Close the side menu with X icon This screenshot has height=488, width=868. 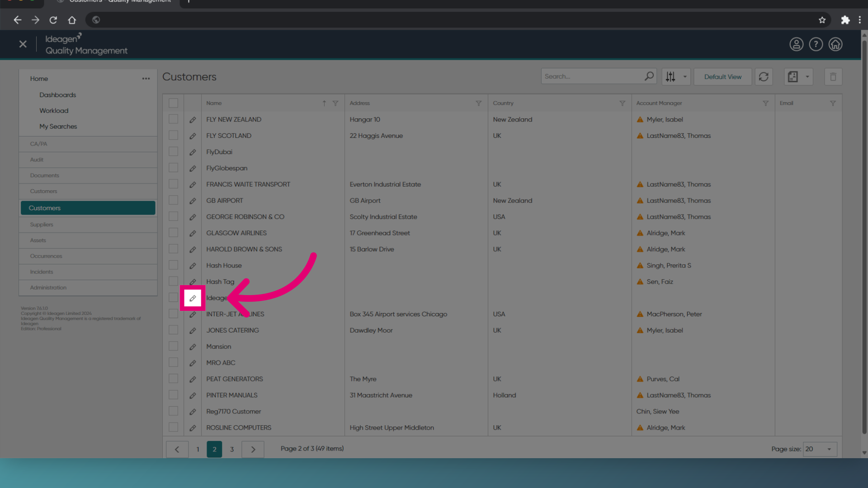23,44
